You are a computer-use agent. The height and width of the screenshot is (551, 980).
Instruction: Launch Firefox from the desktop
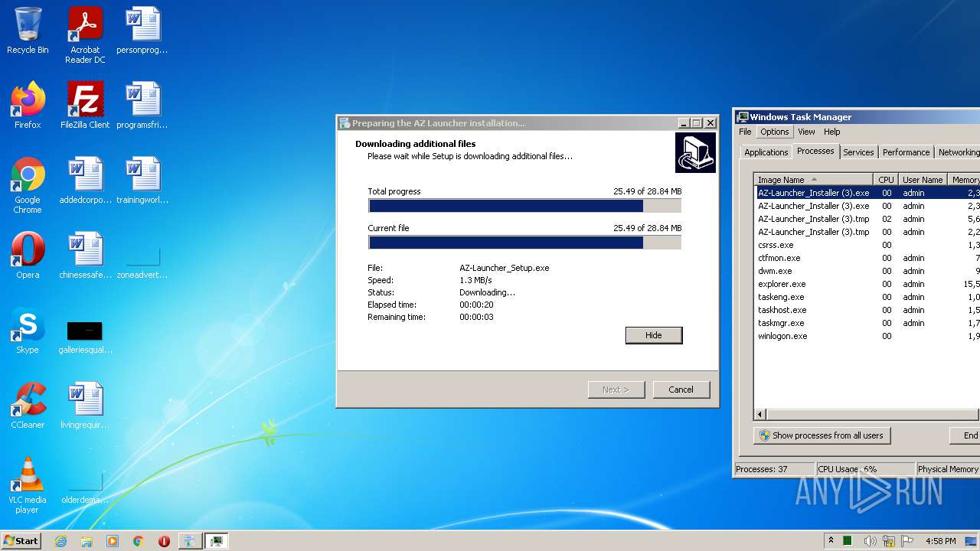[28, 106]
